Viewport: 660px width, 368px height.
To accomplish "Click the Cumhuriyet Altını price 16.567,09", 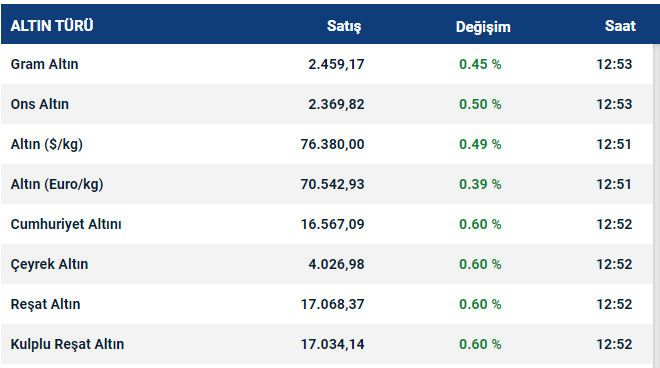I will coord(333,224).
